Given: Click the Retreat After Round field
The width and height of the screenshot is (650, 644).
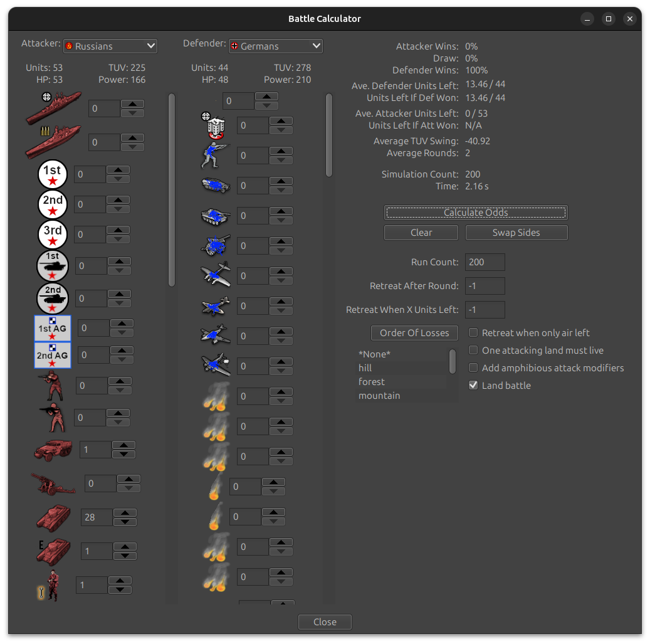Looking at the screenshot, I should coord(485,286).
